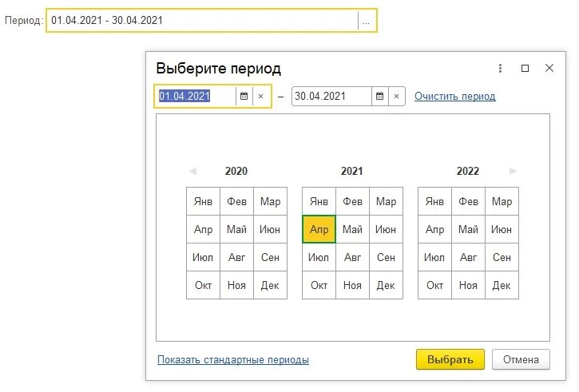This screenshot has height=392, width=579.
Task: Select Дек in 2020
Action: coord(270,285)
